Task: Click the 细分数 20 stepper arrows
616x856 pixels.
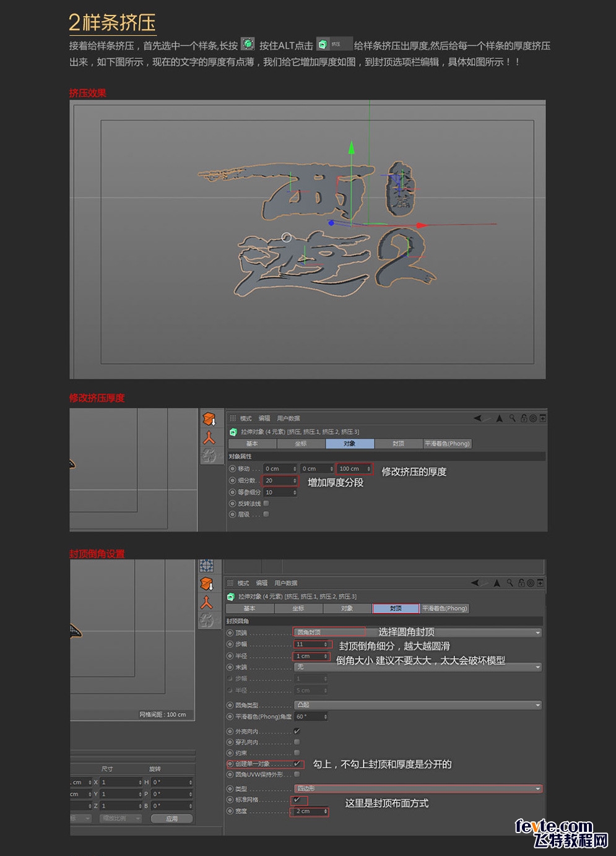Action: (x=295, y=480)
